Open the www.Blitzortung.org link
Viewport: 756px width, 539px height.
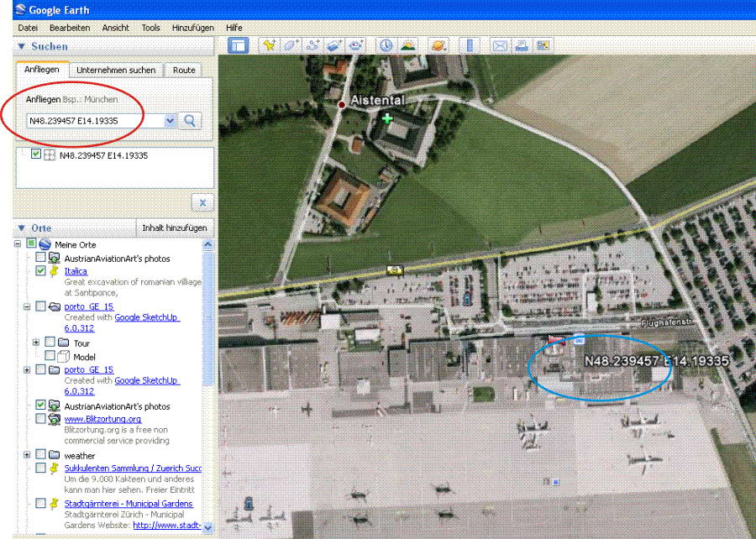pyautogui.click(x=102, y=418)
